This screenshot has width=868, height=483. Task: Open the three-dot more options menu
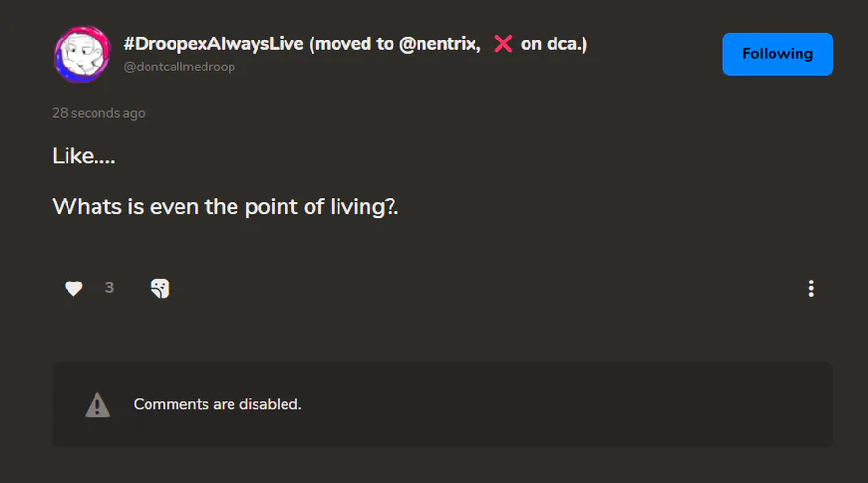[811, 288]
